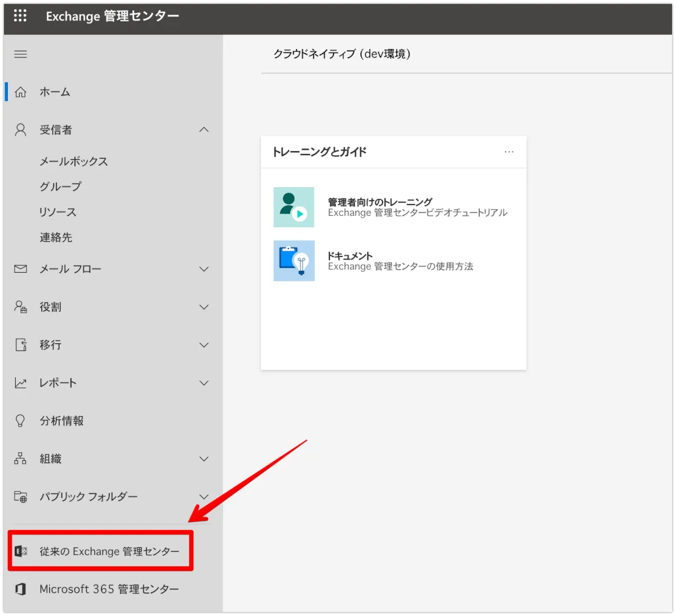Open the ドキュメント link
Screen dimensions: 676x616
[x=350, y=255]
